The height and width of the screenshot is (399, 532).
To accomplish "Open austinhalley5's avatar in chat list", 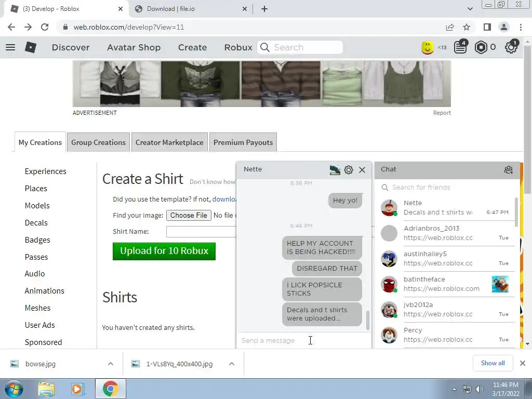I will pos(389,259).
